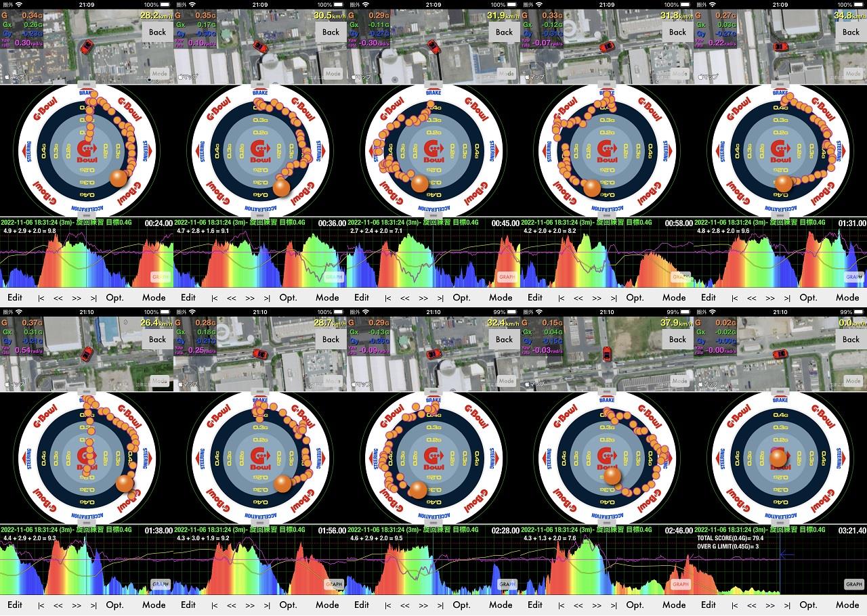867x616 pixels.
Task: Tap bottom Mode in the 00:45.00 panel
Action: pyautogui.click(x=501, y=297)
